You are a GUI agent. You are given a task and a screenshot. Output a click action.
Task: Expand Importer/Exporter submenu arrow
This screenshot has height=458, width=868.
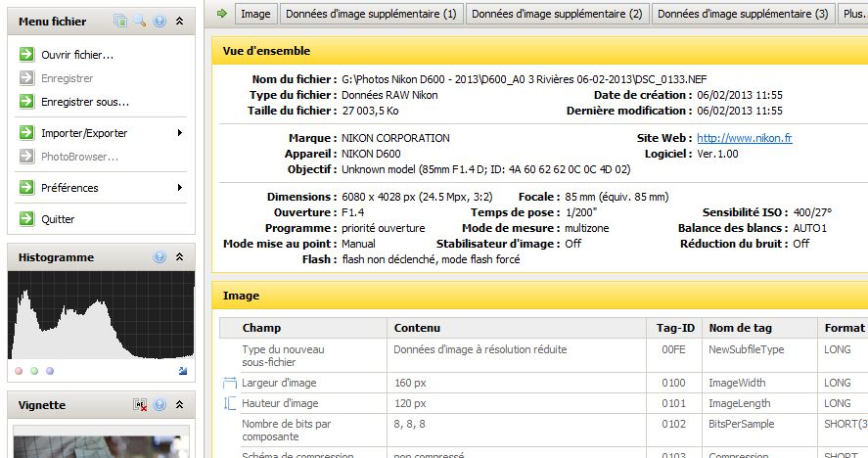pos(180,132)
